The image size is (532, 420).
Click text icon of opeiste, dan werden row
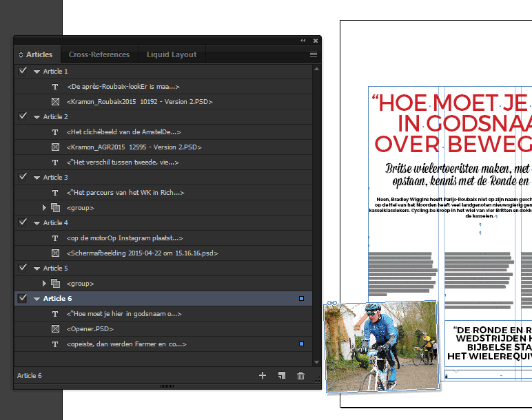[55, 344]
